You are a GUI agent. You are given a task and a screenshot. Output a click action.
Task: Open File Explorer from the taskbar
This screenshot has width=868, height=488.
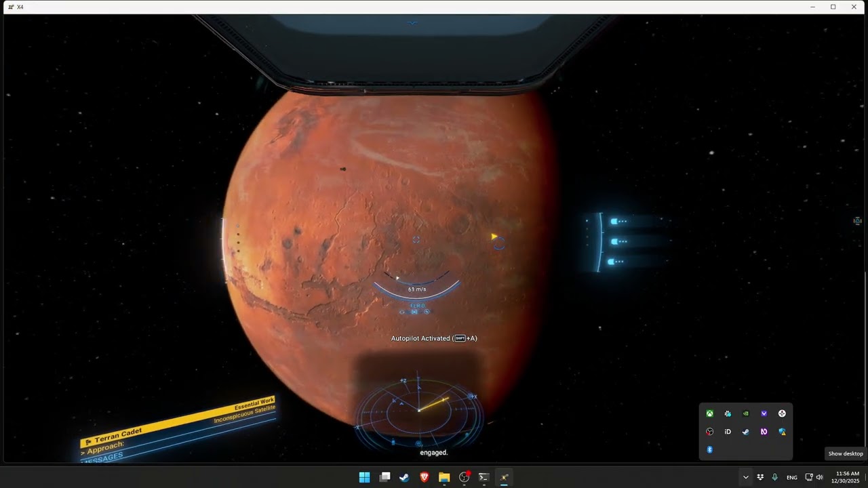pyautogui.click(x=444, y=477)
